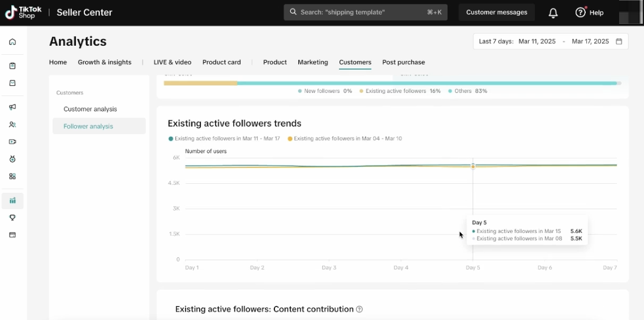This screenshot has width=644, height=320.
Task: Open the megaphone Marketing icon
Action: (x=12, y=107)
